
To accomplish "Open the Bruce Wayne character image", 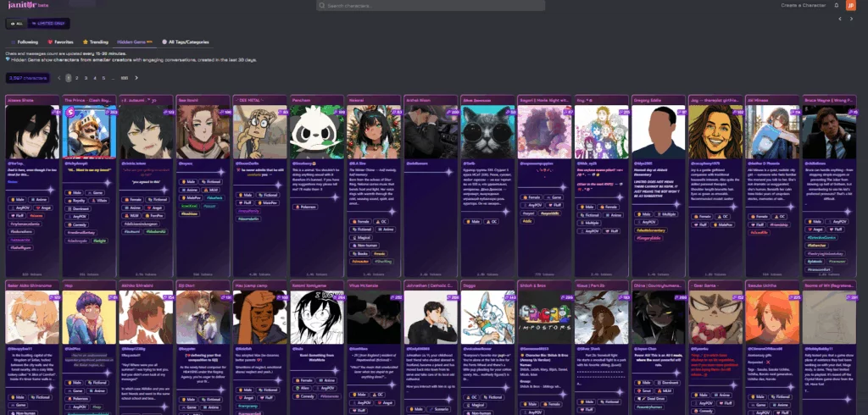I will coord(831,132).
